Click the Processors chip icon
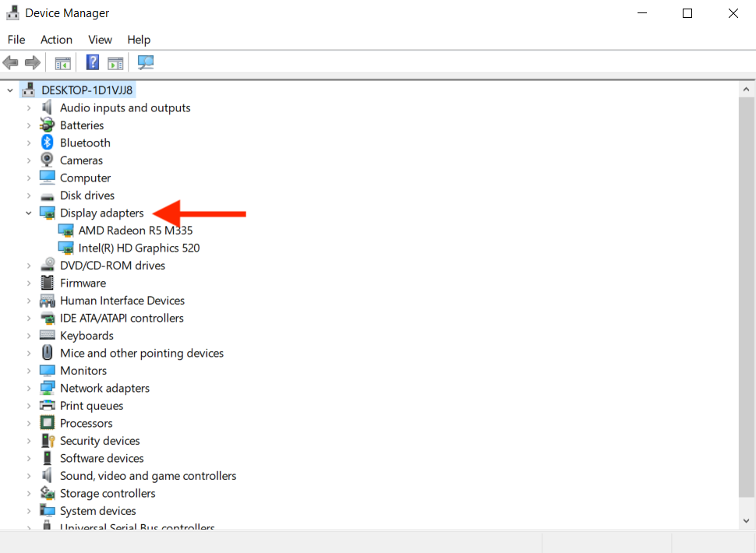The width and height of the screenshot is (756, 553). pyautogui.click(x=47, y=423)
